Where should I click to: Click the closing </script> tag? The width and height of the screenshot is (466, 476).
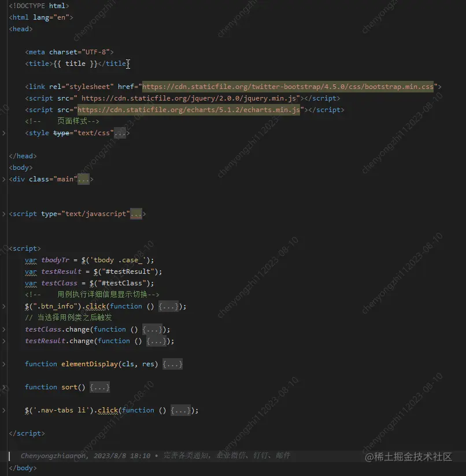(27, 433)
